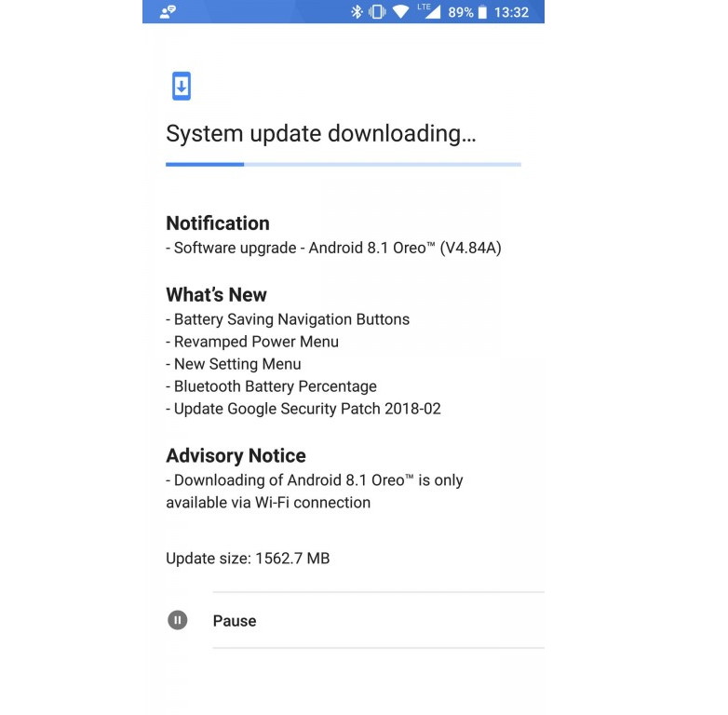
Task: Tap the Google Security Patch 2018-02 line
Action: point(303,409)
